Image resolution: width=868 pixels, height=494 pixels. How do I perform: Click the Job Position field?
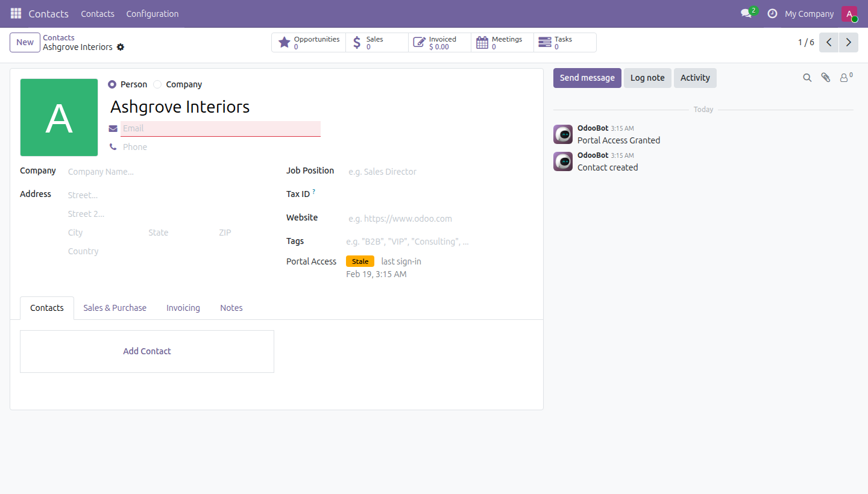tap(439, 172)
